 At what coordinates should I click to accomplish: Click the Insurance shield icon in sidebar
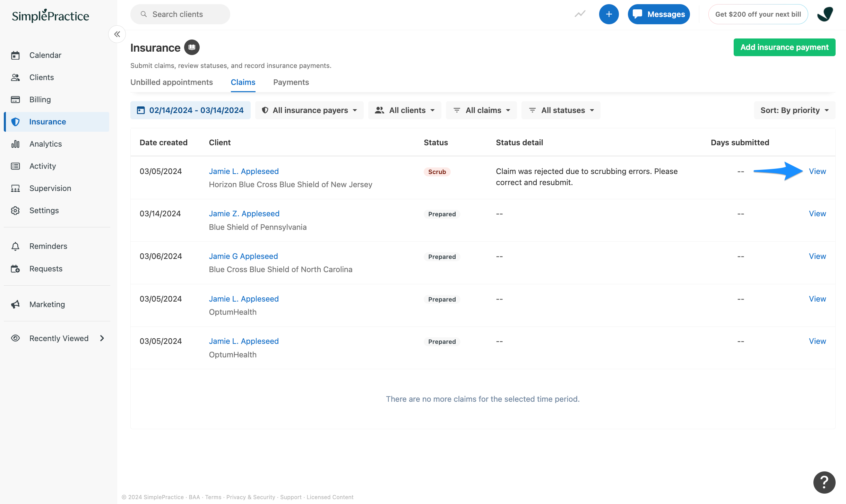click(x=15, y=122)
